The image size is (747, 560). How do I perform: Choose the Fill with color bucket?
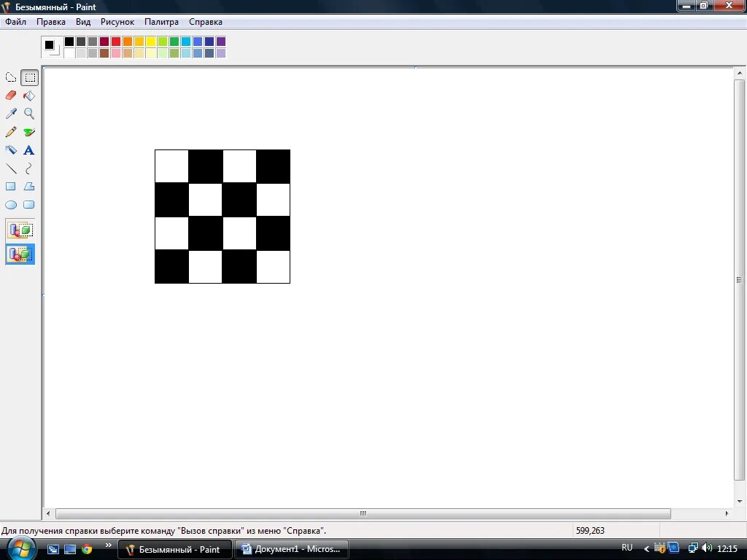pyautogui.click(x=29, y=96)
